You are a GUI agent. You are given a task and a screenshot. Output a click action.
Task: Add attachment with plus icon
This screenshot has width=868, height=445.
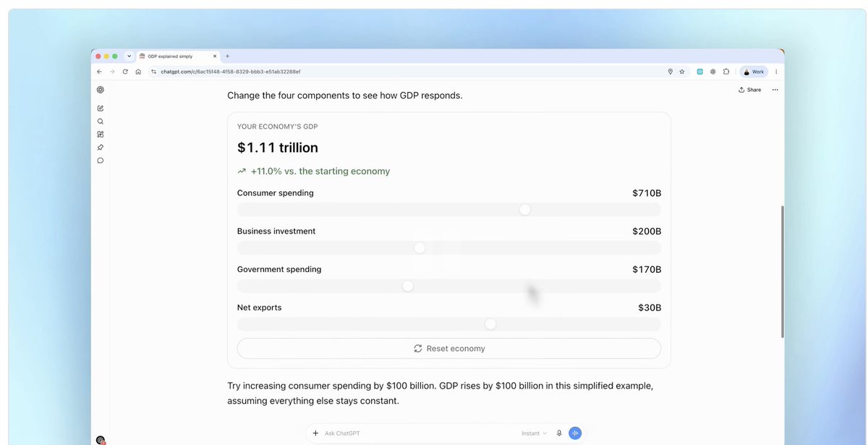[x=315, y=433]
